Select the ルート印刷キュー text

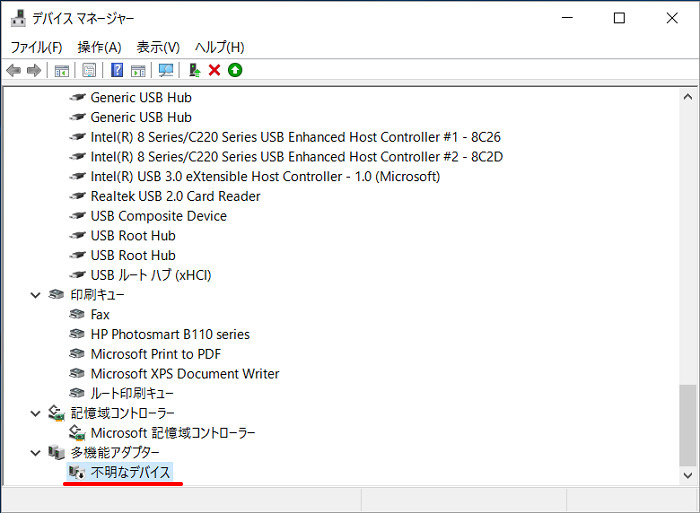(132, 393)
